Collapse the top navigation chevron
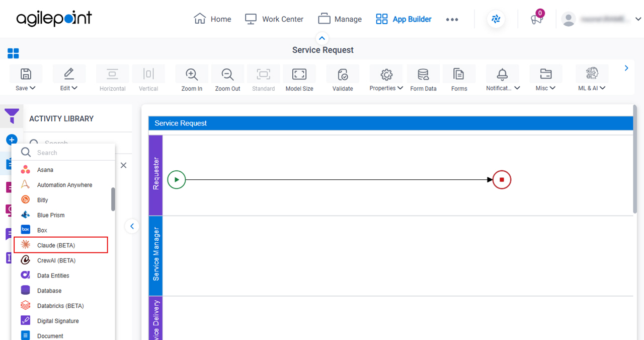 tap(322, 38)
